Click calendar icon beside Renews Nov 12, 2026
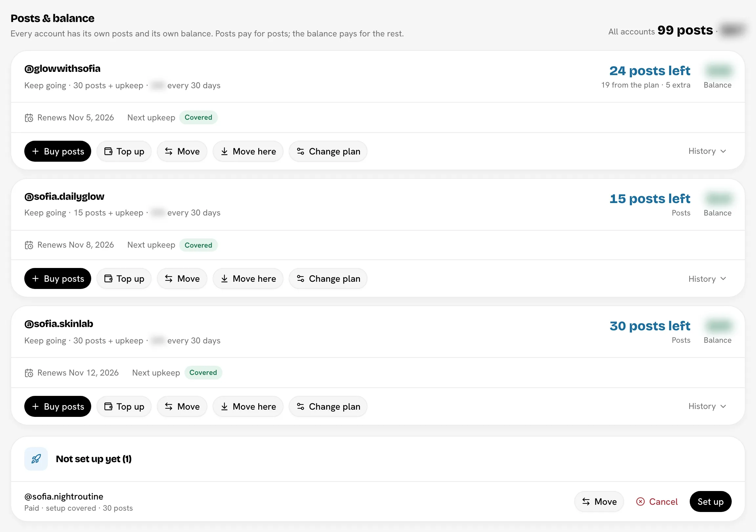 click(29, 373)
